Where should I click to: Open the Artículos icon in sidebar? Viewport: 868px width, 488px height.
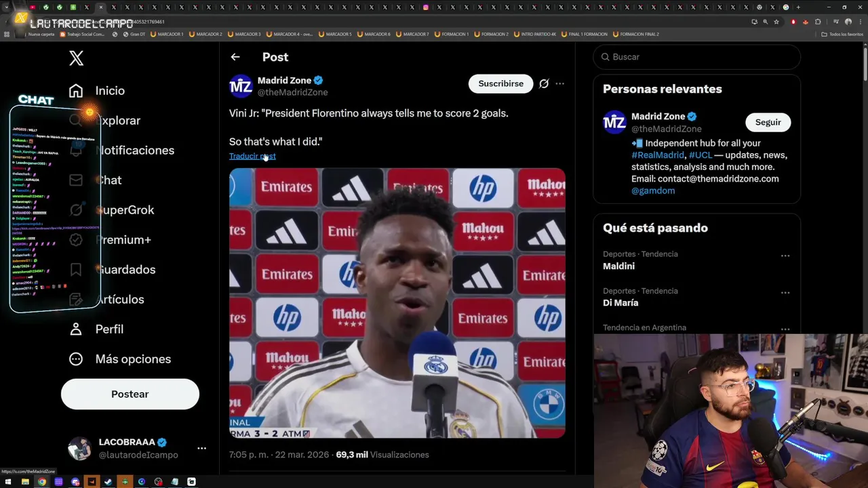point(76,299)
